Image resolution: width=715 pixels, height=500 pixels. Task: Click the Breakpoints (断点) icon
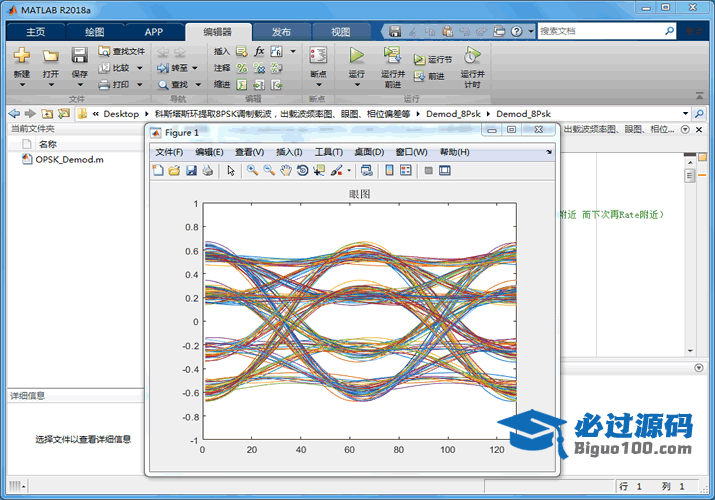[318, 56]
